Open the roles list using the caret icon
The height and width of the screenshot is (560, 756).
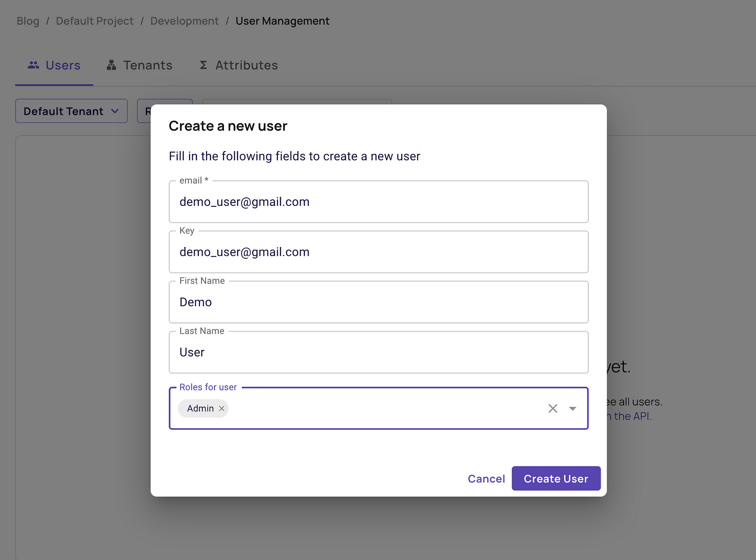click(x=572, y=408)
